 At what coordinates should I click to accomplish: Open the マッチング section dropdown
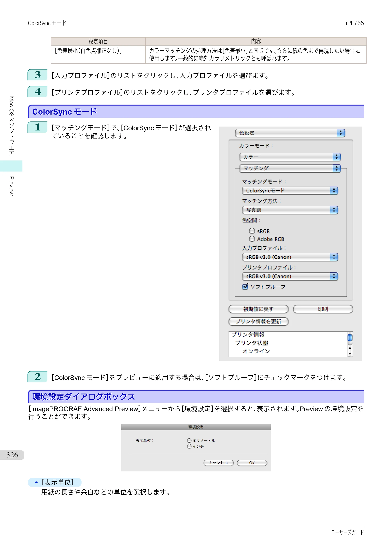point(290,168)
